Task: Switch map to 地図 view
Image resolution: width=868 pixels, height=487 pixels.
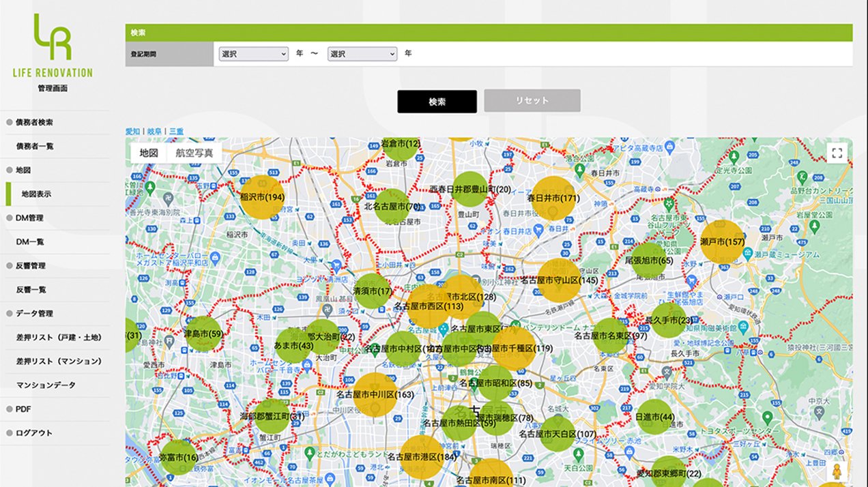Action: (149, 153)
